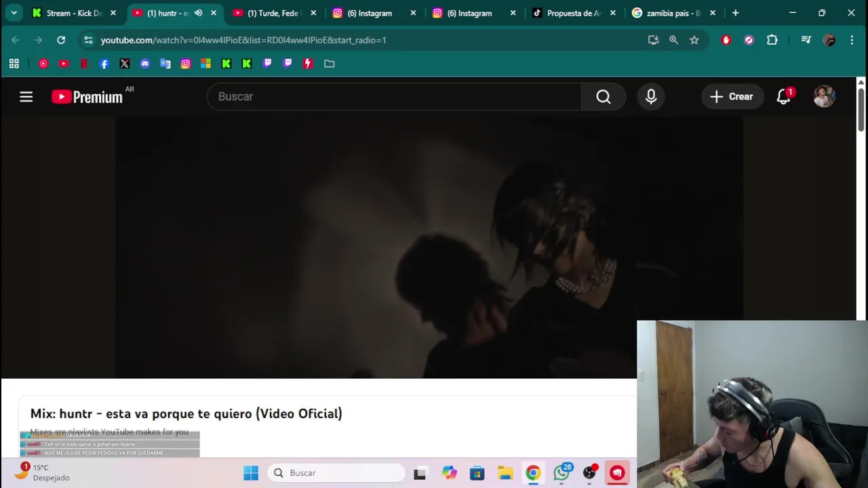Click the Crear button

tap(732, 97)
